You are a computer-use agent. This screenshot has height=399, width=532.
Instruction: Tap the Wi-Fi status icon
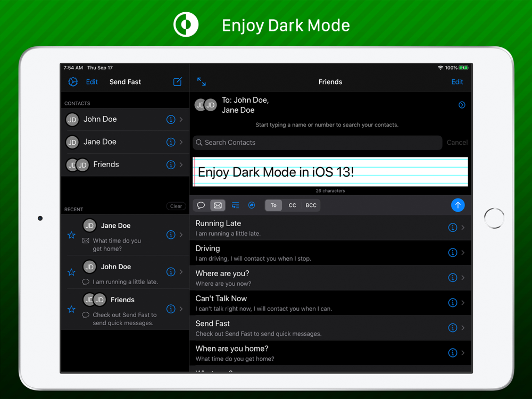[440, 68]
